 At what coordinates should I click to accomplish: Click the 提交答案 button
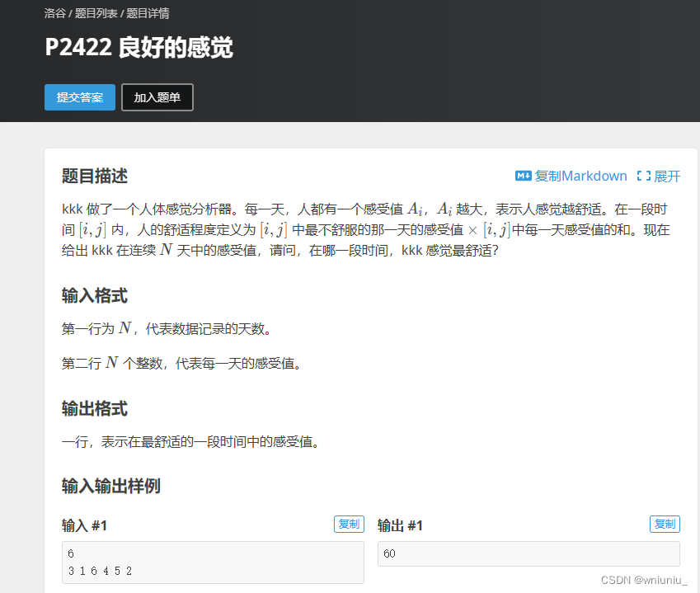pos(80,97)
